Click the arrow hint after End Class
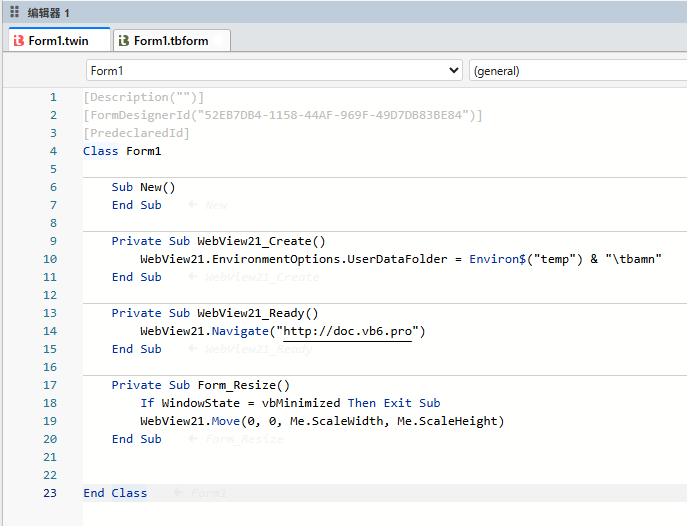 pyautogui.click(x=178, y=493)
